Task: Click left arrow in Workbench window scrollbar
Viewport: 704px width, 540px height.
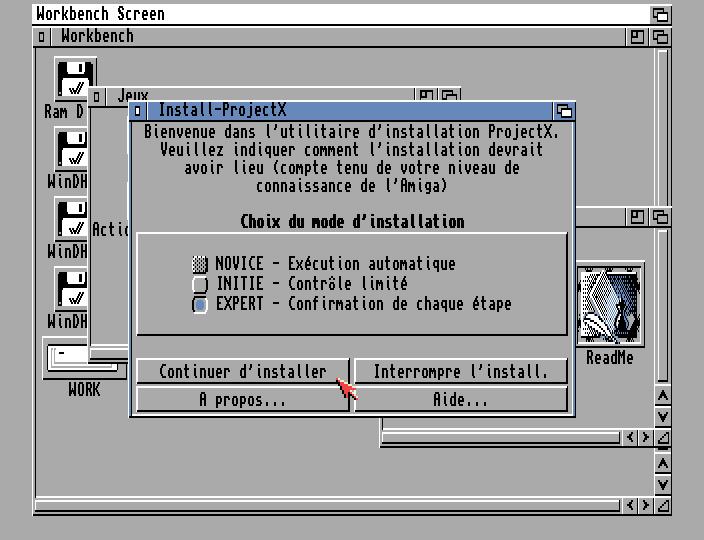Action: tap(630, 506)
